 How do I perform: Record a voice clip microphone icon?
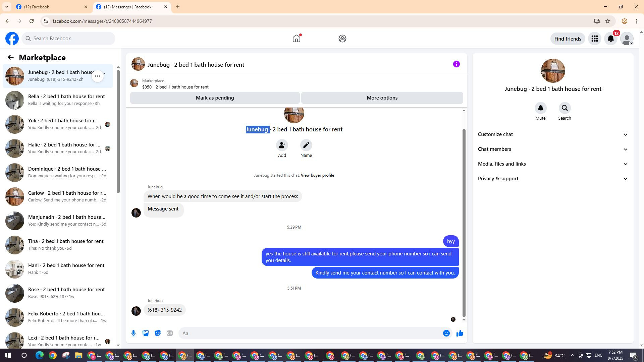click(133, 333)
